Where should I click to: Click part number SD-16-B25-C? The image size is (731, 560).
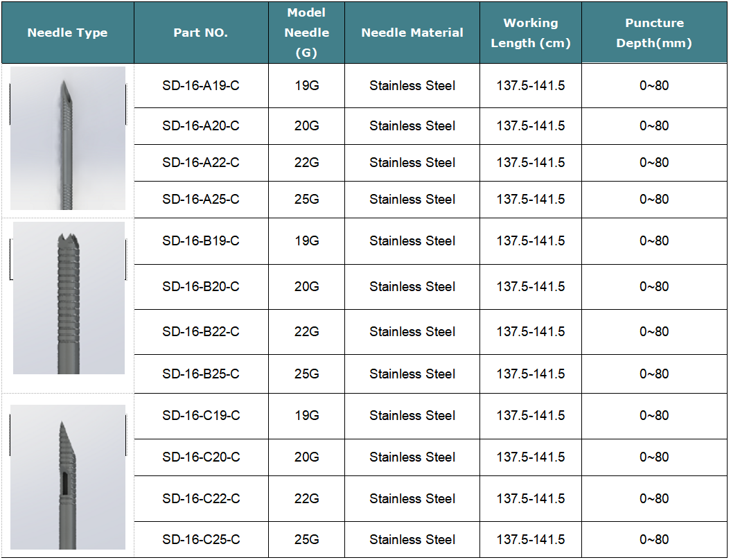201,374
